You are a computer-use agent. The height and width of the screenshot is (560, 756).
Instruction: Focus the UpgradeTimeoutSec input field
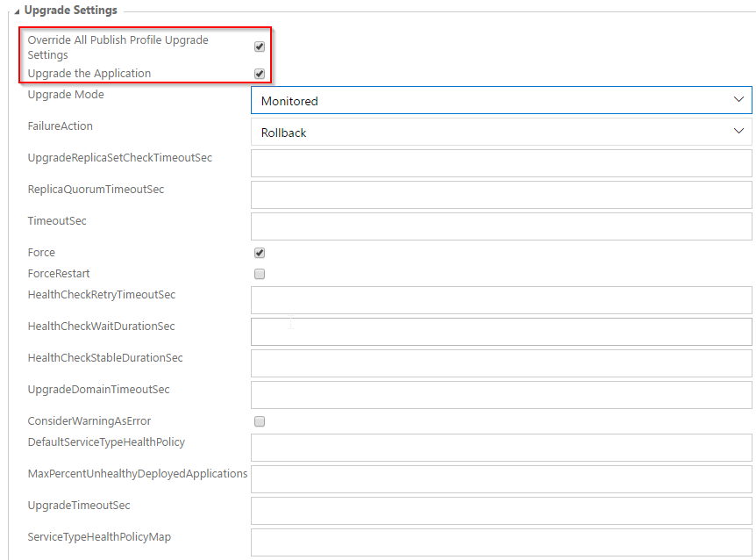point(501,511)
